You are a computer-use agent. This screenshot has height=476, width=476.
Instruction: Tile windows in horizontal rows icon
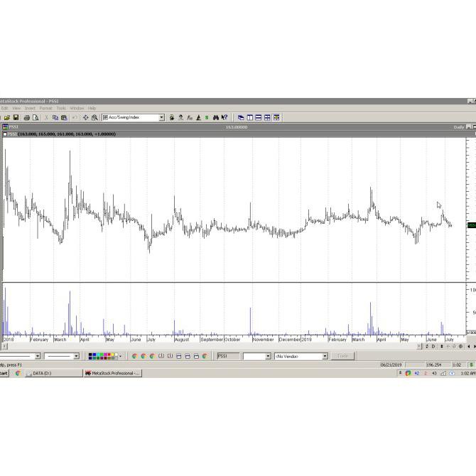click(x=259, y=117)
